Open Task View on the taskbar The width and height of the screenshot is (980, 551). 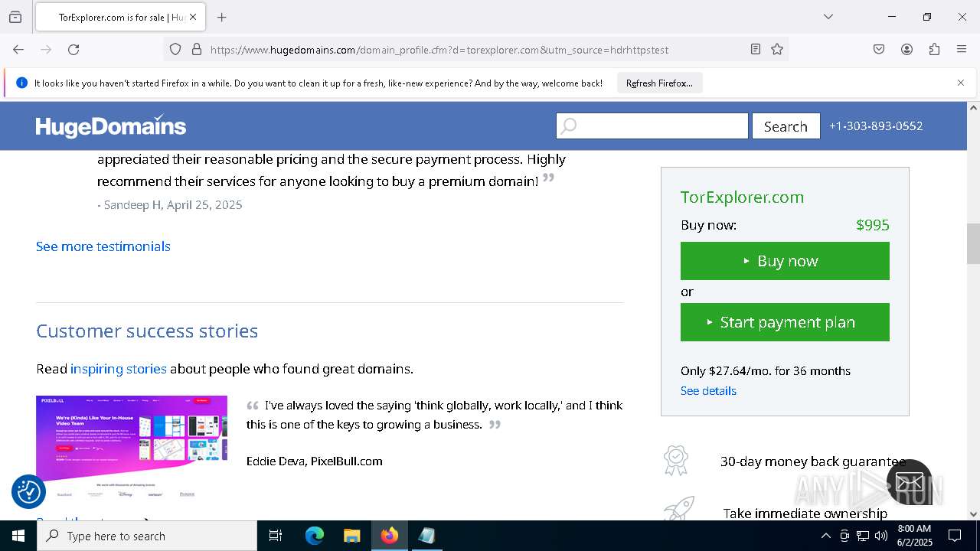[x=276, y=536]
